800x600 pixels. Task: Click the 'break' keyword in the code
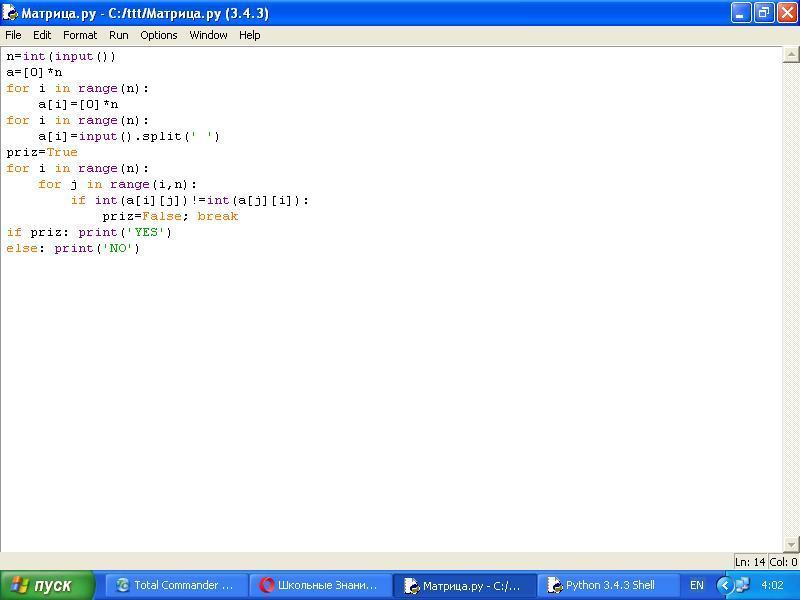[x=218, y=216]
